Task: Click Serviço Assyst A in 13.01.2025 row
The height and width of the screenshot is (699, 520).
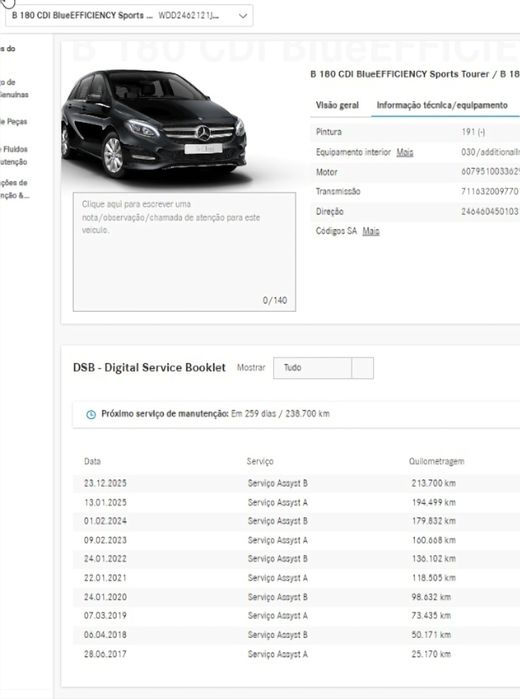Action: coord(277,502)
